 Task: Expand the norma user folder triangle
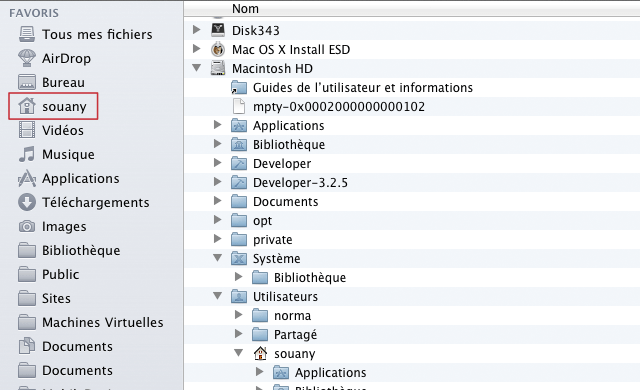click(x=239, y=315)
